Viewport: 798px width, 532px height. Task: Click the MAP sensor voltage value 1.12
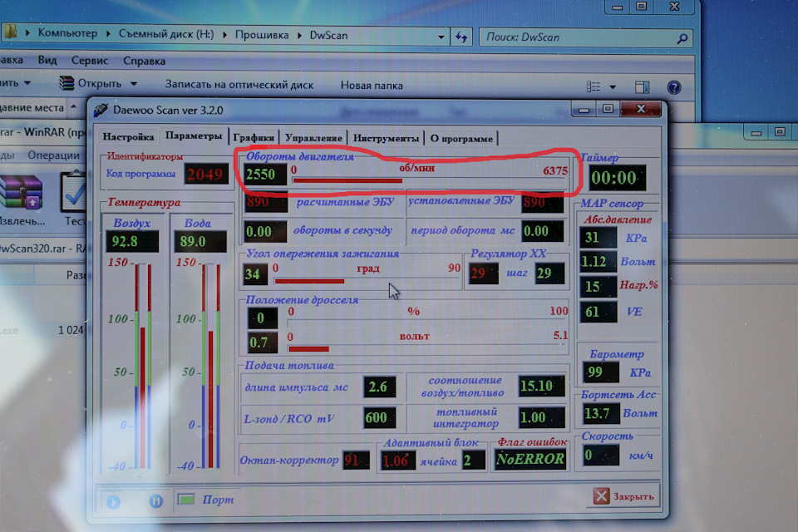tap(598, 262)
